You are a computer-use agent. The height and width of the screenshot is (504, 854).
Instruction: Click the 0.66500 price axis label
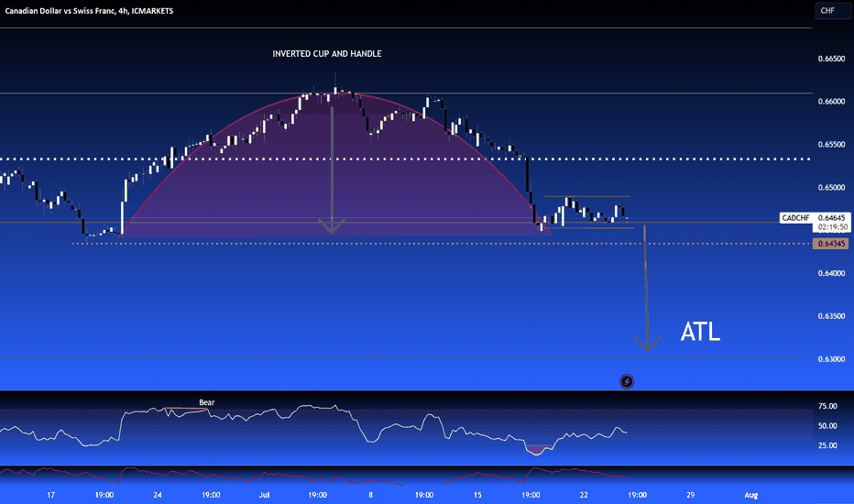pos(831,59)
